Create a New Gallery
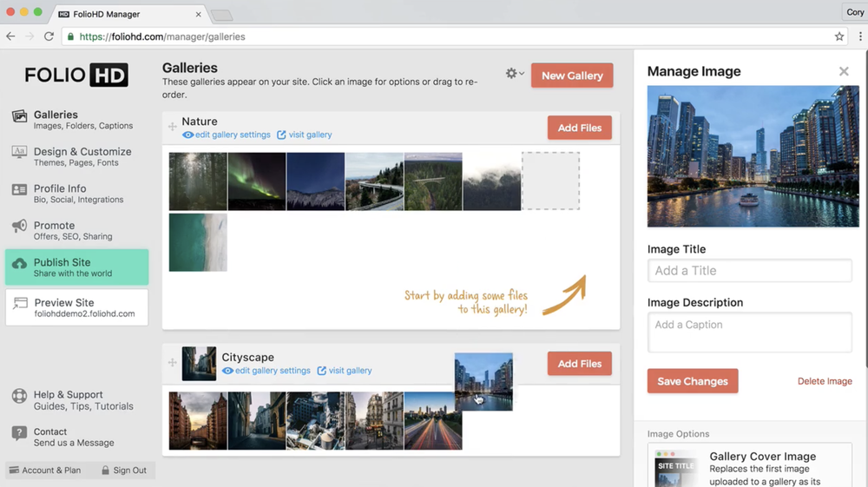 pos(572,76)
